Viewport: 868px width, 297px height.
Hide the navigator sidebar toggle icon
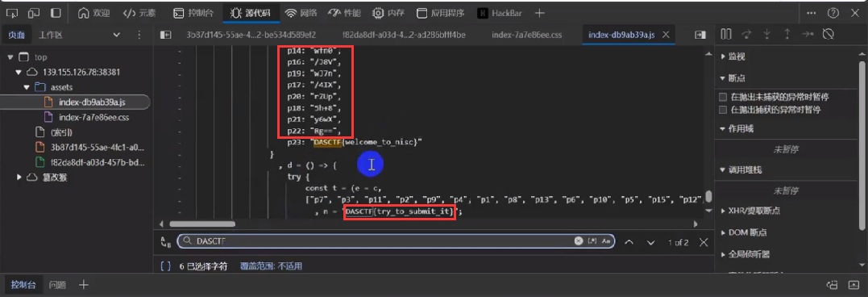coord(165,35)
